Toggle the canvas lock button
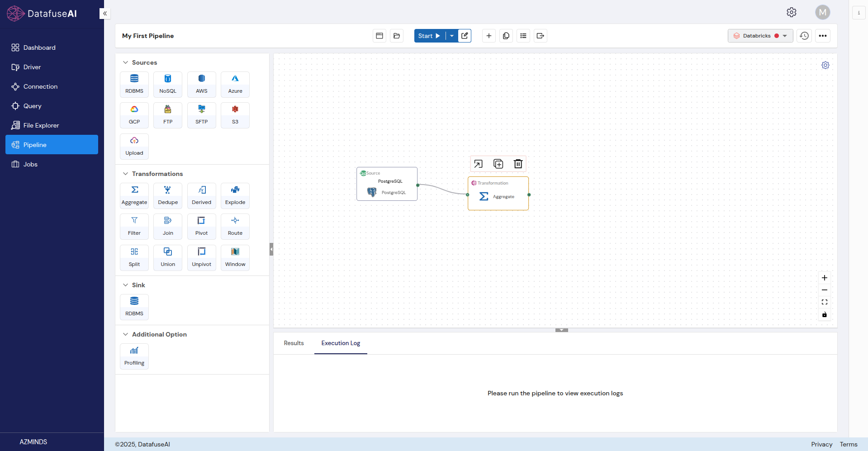Viewport: 868px width, 451px height. pos(825,314)
